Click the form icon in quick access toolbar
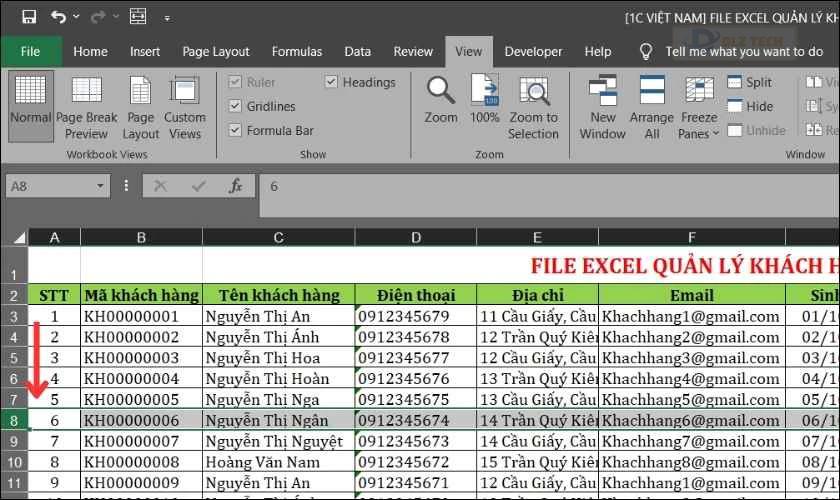Viewport: 840px width, 500px height. click(x=138, y=17)
